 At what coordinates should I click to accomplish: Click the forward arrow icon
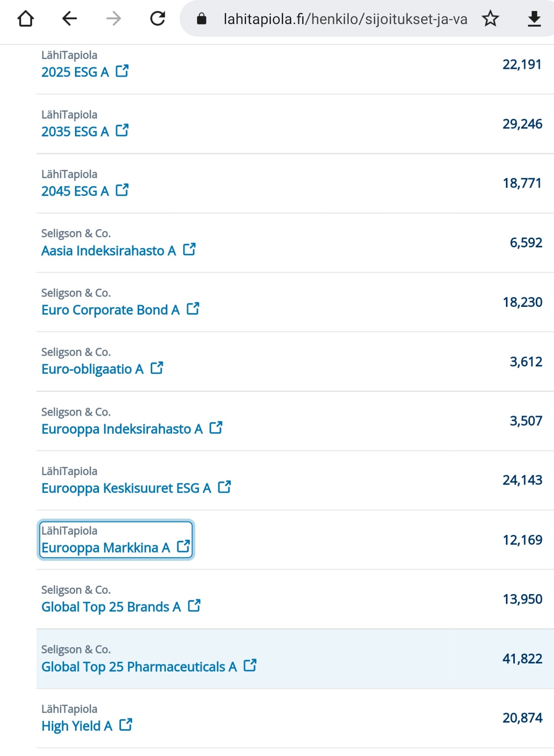pyautogui.click(x=114, y=19)
